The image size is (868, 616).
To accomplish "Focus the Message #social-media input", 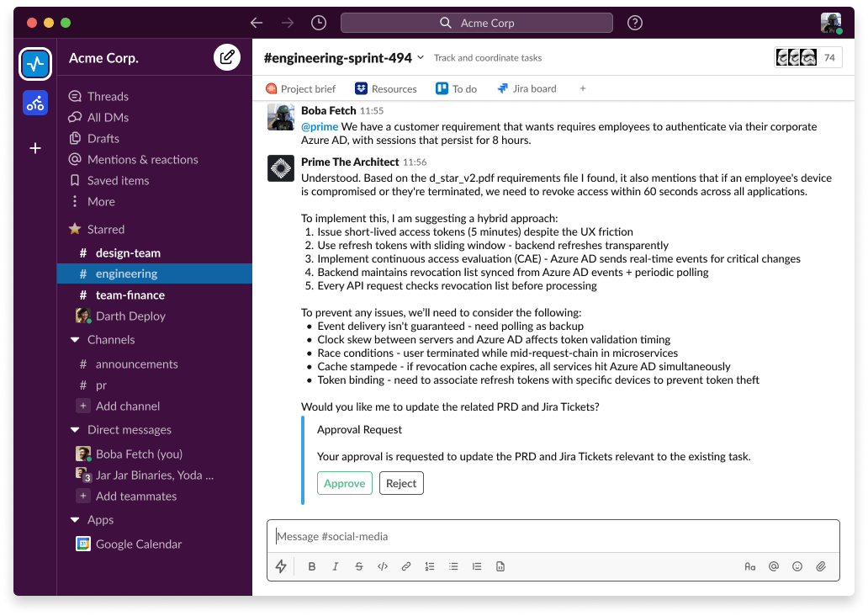I will [553, 536].
